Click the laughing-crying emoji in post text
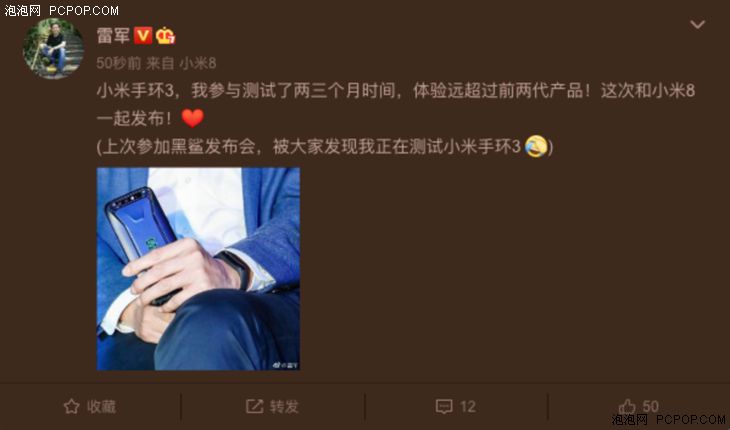The width and height of the screenshot is (730, 430). (535, 146)
